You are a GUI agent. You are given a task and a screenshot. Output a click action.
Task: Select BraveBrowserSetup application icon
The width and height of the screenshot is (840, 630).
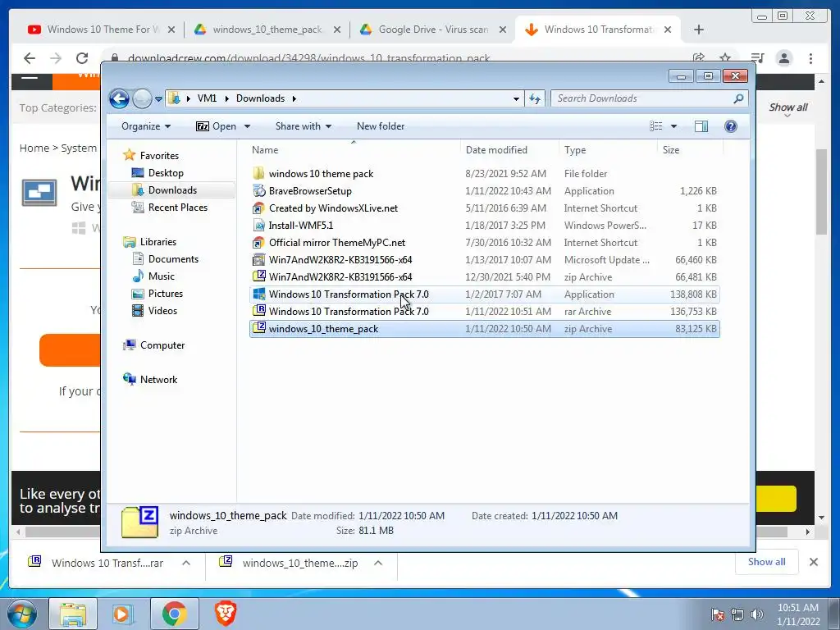click(258, 190)
